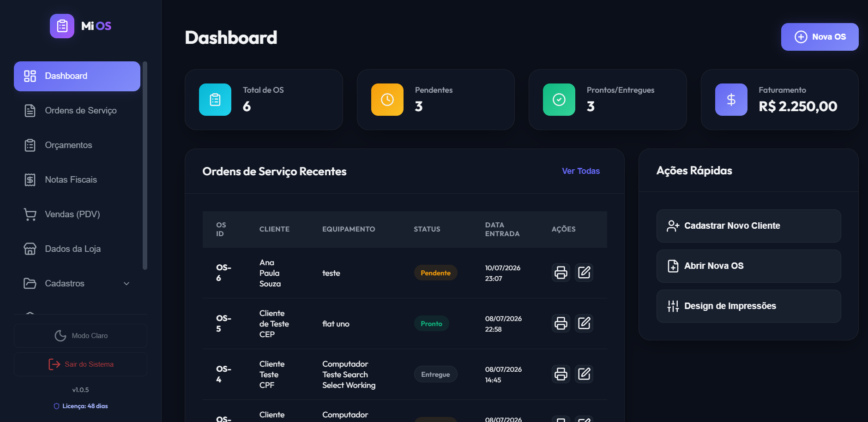The image size is (868, 422).
Task: Click the Notas Fiscais receipt icon
Action: click(x=30, y=180)
